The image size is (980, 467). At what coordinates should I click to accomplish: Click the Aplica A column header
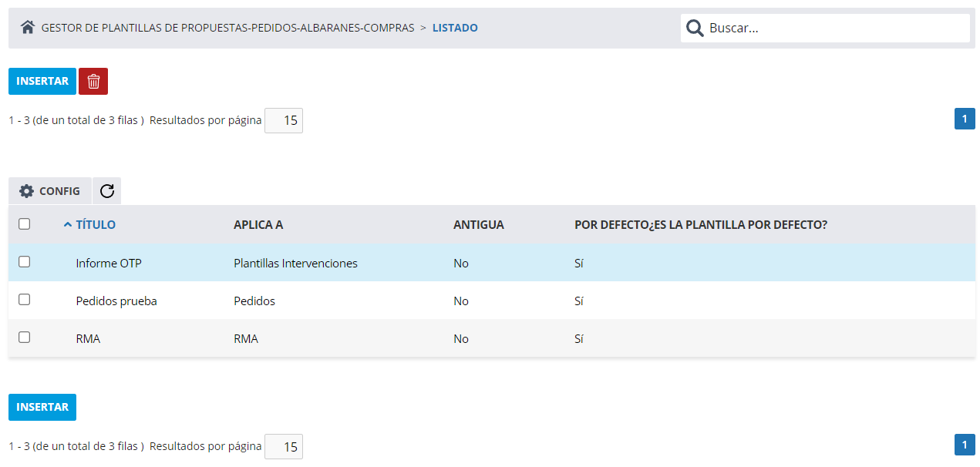tap(258, 225)
